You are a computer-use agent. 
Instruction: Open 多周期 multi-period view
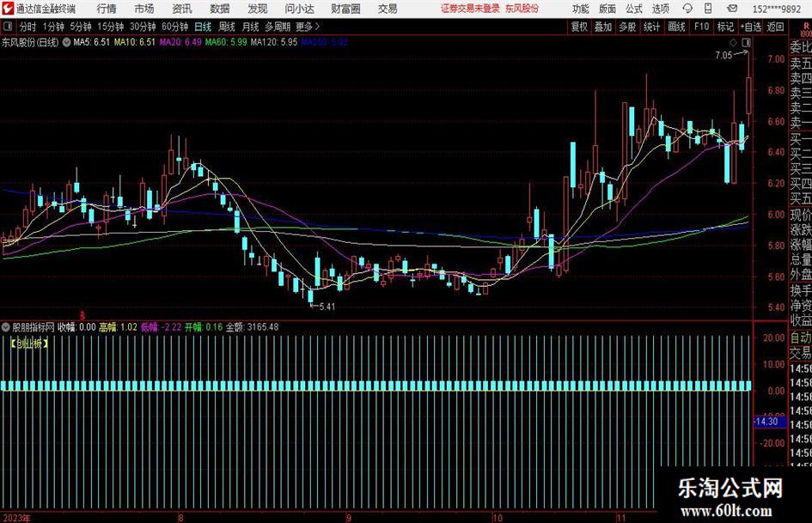278,27
